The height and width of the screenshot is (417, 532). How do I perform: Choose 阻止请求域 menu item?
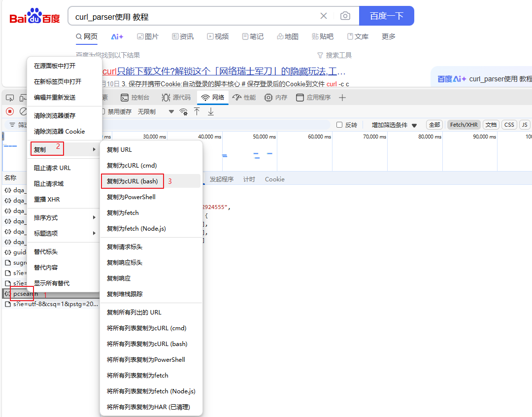point(64,184)
